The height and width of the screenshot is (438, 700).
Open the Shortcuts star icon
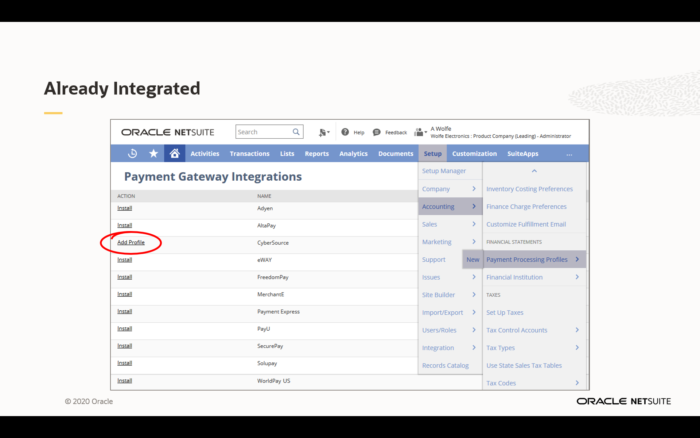(x=154, y=154)
